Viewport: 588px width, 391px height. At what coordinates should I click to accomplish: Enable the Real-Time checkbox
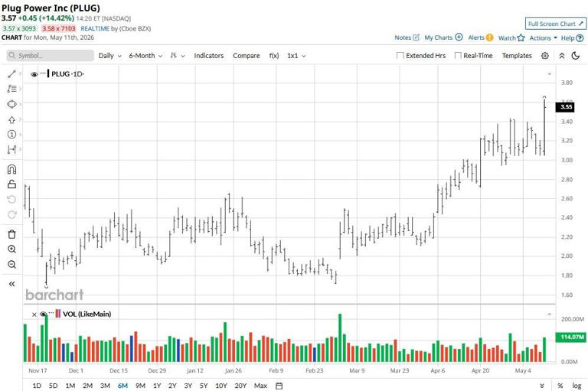coord(458,56)
